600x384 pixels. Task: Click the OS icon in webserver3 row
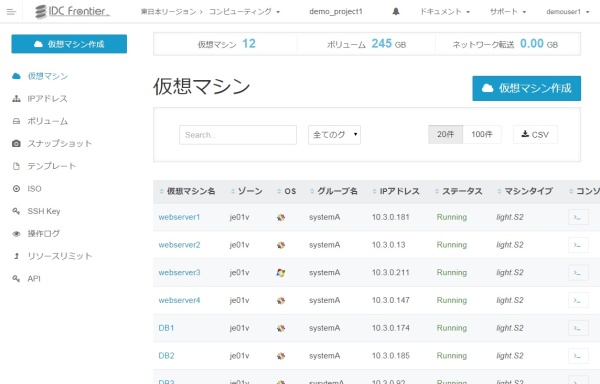281,273
